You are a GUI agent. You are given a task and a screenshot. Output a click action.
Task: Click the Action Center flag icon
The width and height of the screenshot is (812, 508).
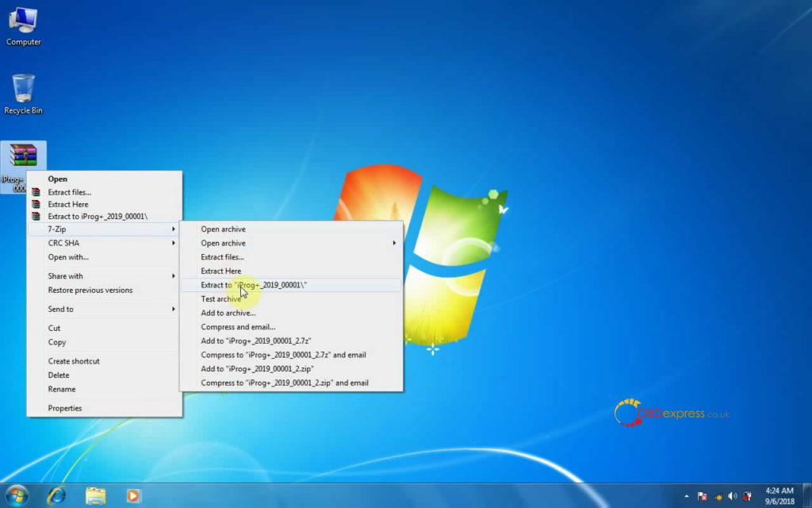(x=703, y=496)
